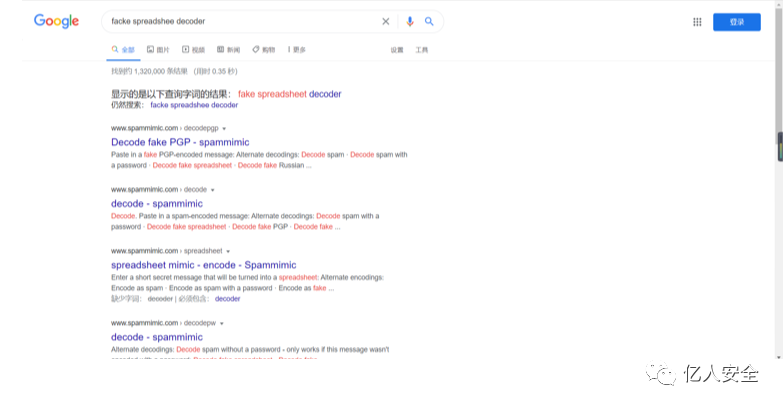Switch to the News tab
Image resolution: width=784 pixels, height=408 pixels.
pos(228,50)
